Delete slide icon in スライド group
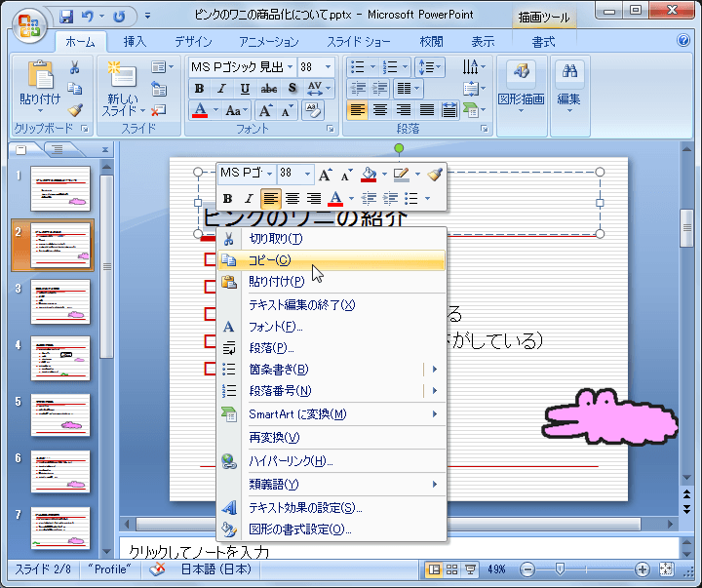Image resolution: width=702 pixels, height=588 pixels. [159, 110]
